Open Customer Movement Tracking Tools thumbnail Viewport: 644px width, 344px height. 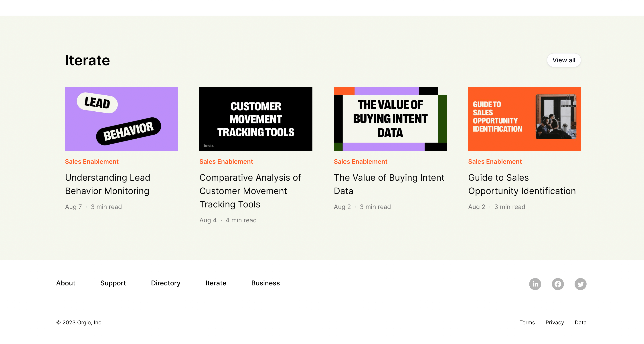click(255, 119)
